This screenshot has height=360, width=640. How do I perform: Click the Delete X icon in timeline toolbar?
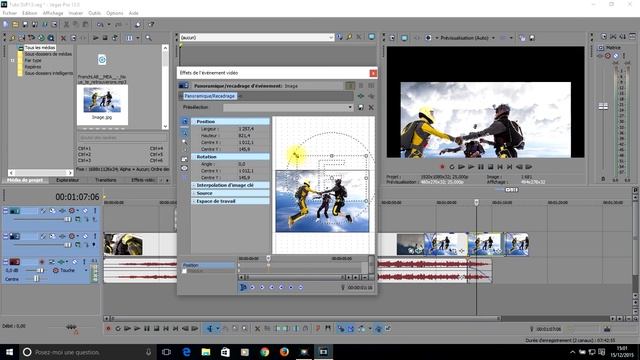[x=258, y=329]
